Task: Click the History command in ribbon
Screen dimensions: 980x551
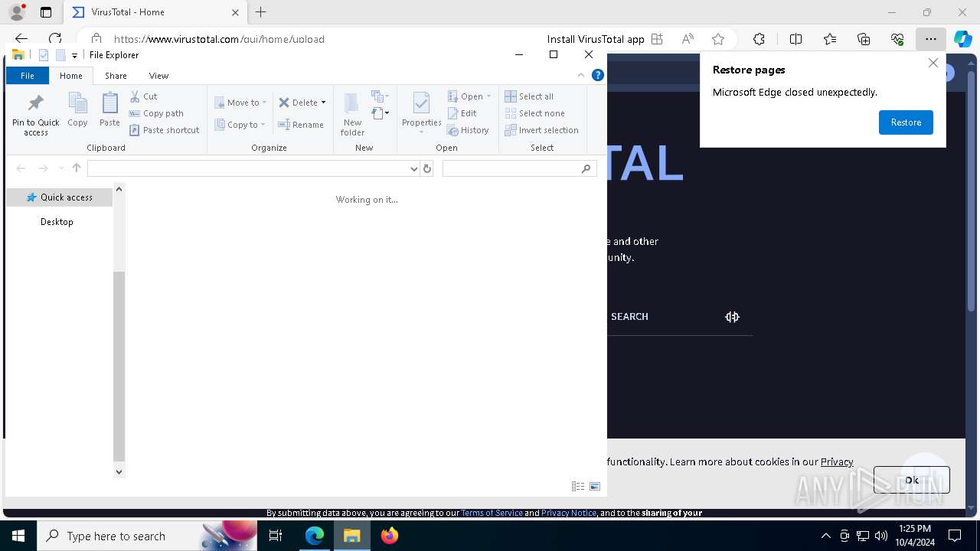Action: [468, 130]
